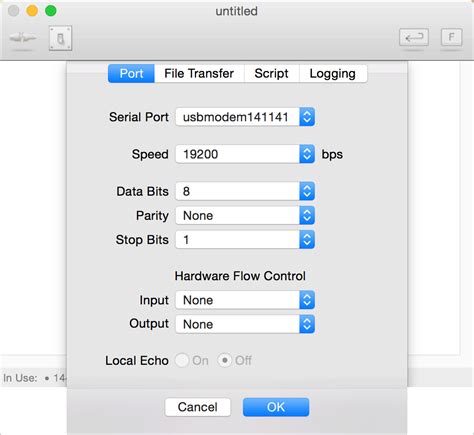
Task: Switch to the Script tab
Action: pos(271,73)
